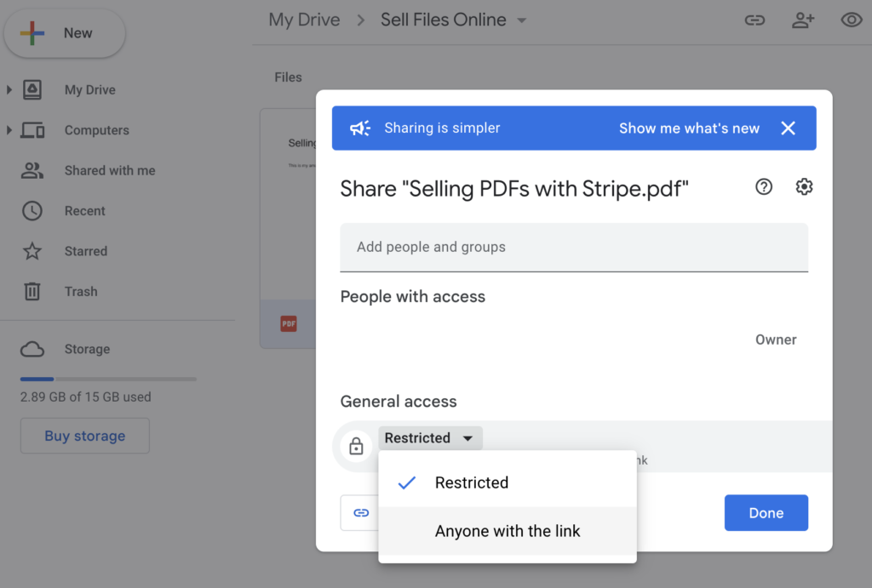Click the Add people and groups field

[574, 248]
